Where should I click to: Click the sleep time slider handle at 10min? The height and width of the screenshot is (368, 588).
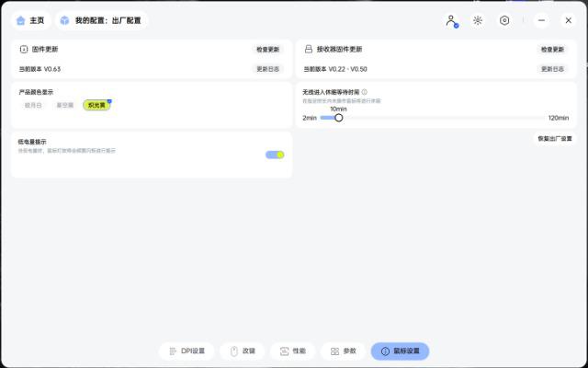click(x=339, y=118)
